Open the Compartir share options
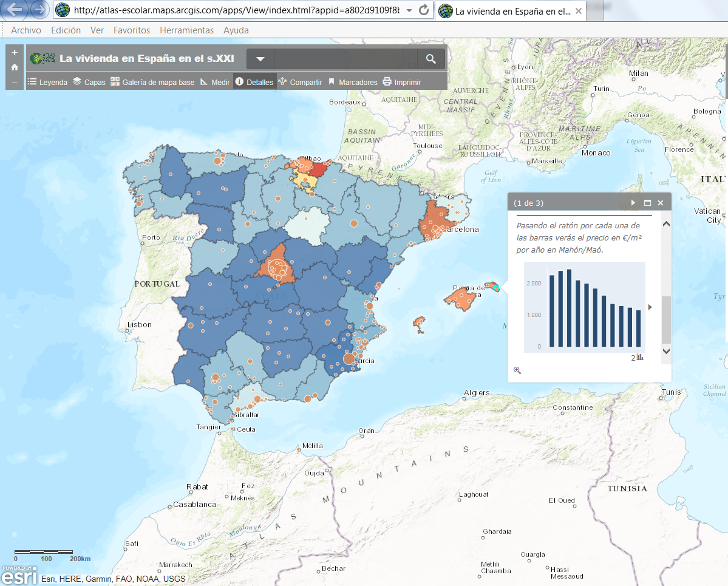The image size is (728, 586). [301, 82]
